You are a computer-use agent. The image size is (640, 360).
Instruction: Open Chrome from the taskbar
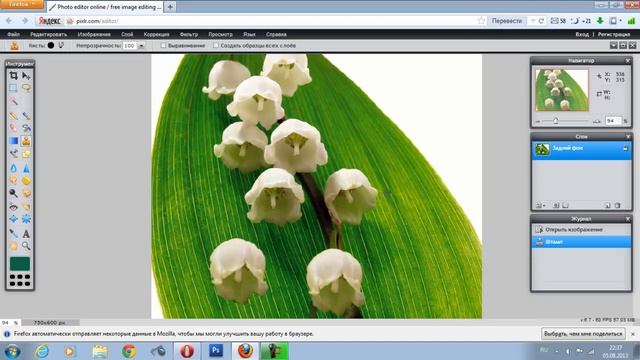129,351
